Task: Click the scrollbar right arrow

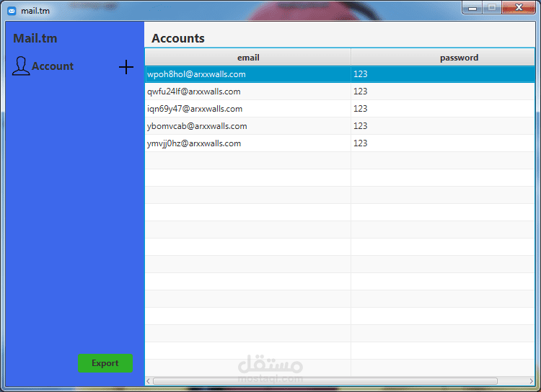Action: tap(531, 381)
